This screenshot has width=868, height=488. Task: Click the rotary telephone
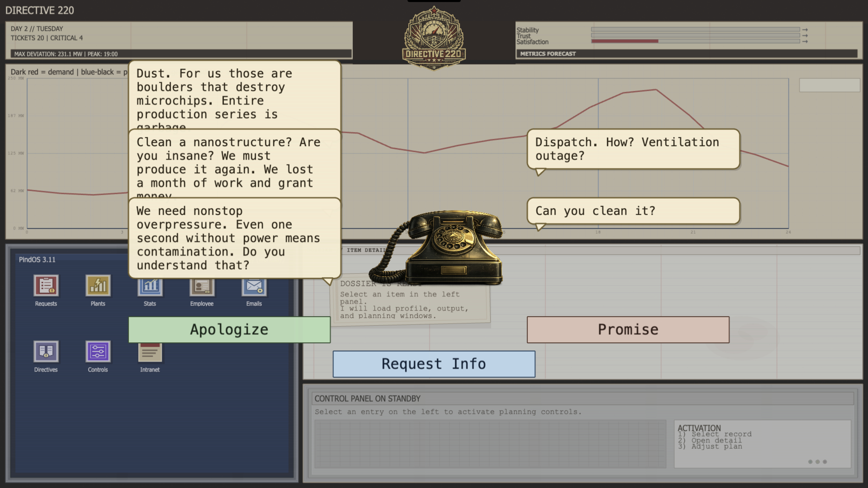point(436,248)
